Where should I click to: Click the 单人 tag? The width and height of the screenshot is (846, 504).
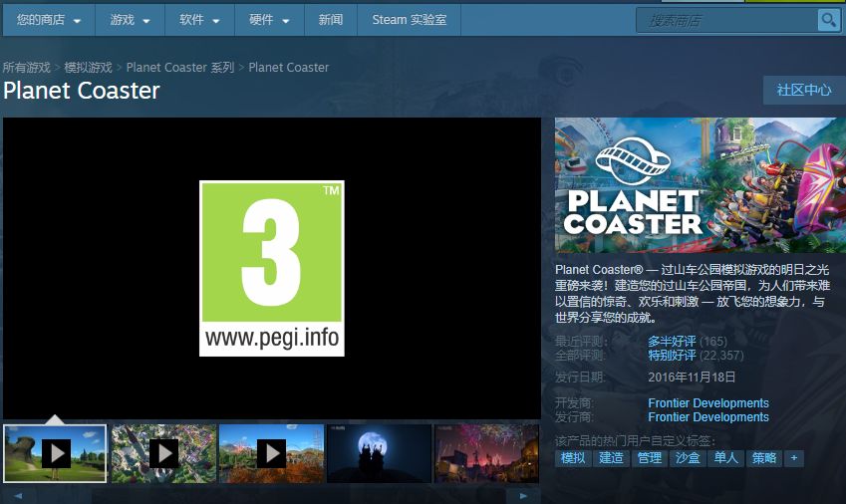pyautogui.click(x=726, y=458)
